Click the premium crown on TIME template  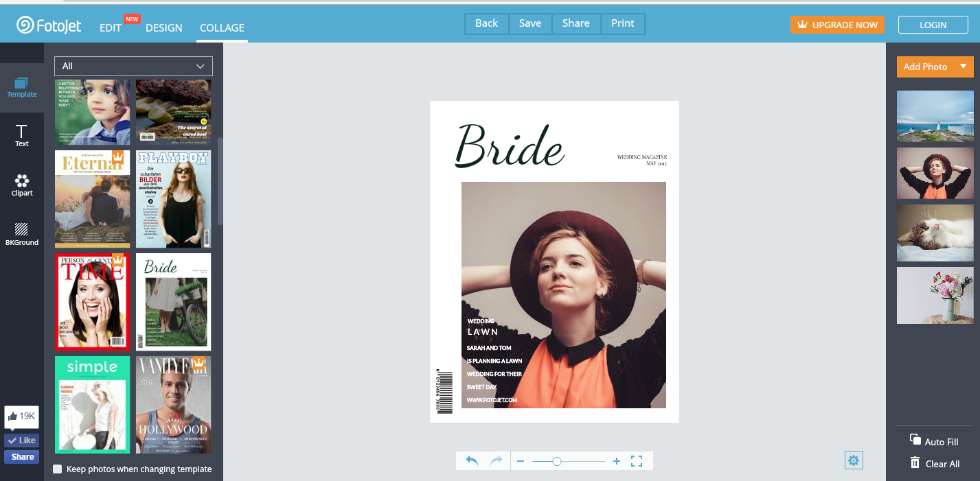pos(117,261)
